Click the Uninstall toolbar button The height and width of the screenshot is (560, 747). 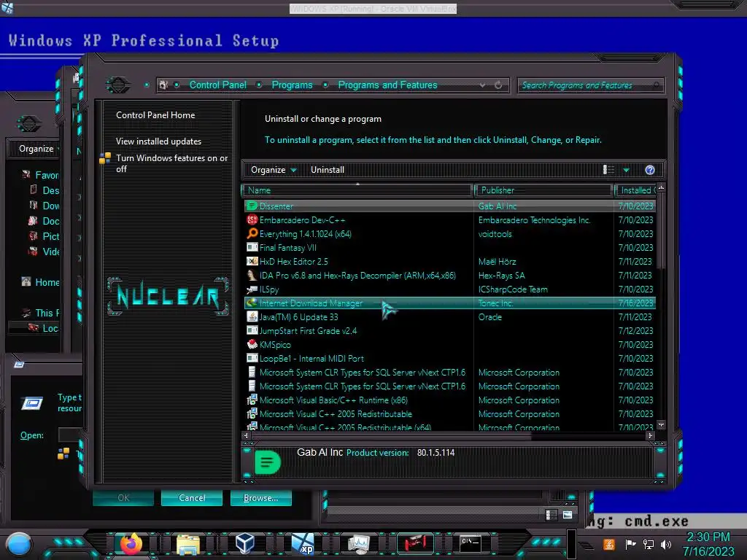coord(328,170)
